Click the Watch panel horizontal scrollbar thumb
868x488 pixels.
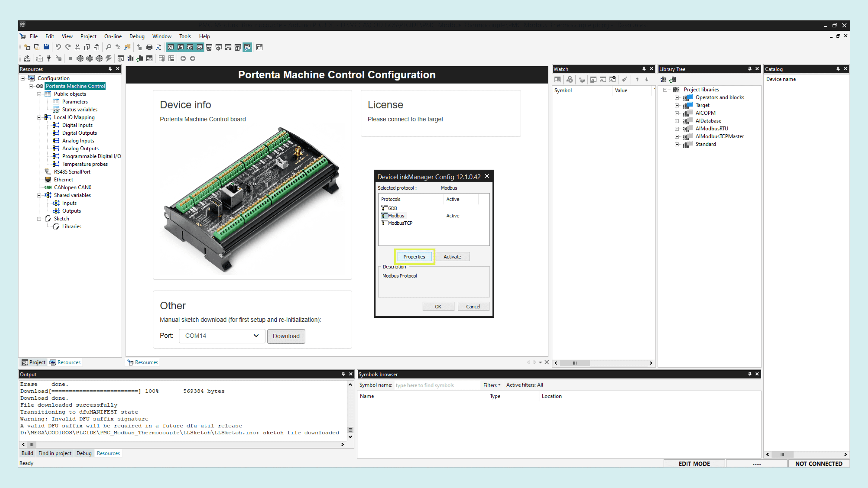(575, 363)
